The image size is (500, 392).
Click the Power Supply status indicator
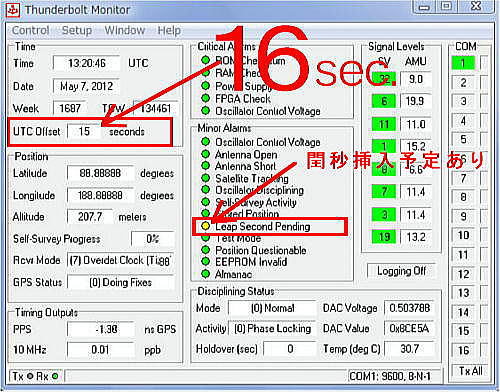(206, 86)
